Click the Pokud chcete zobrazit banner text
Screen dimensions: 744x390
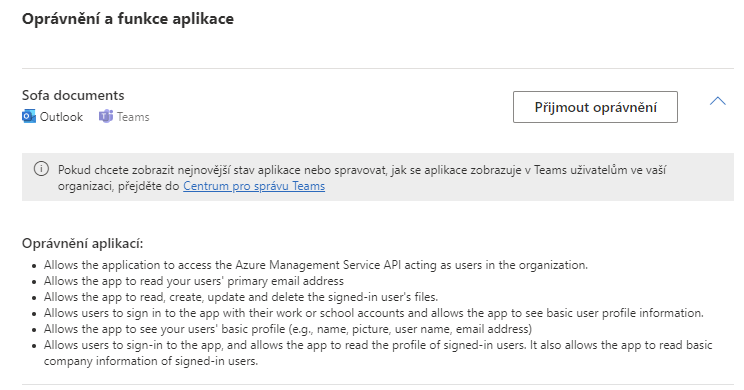tap(362, 178)
